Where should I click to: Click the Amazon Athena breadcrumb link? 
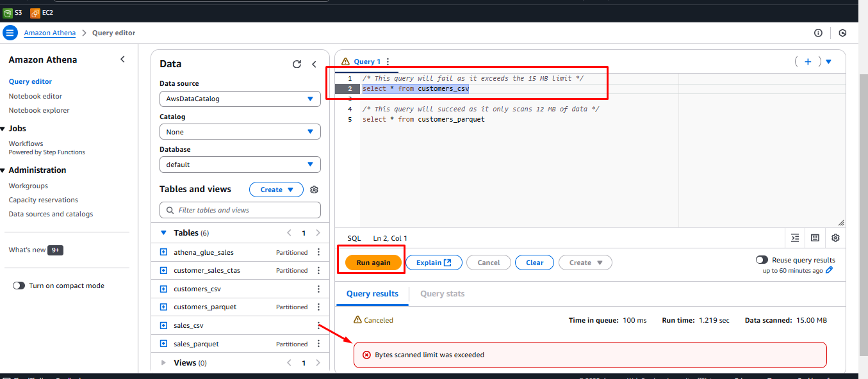[x=49, y=33]
